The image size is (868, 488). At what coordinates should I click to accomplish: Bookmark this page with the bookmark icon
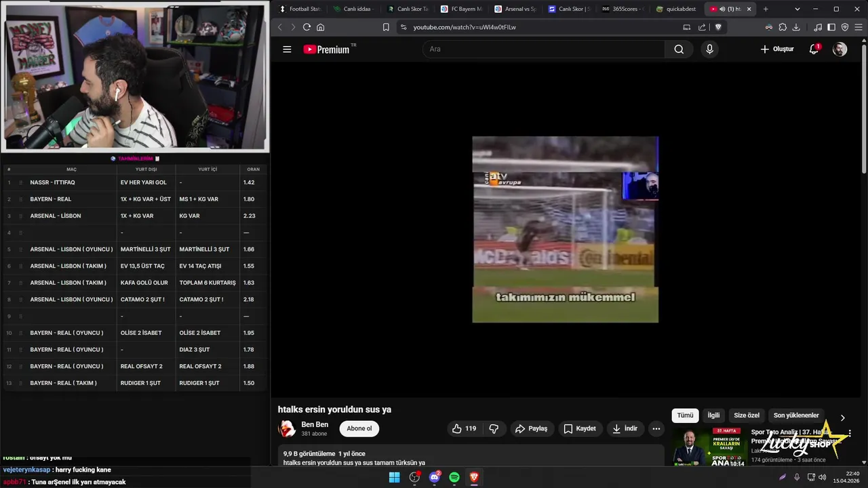[x=386, y=27]
